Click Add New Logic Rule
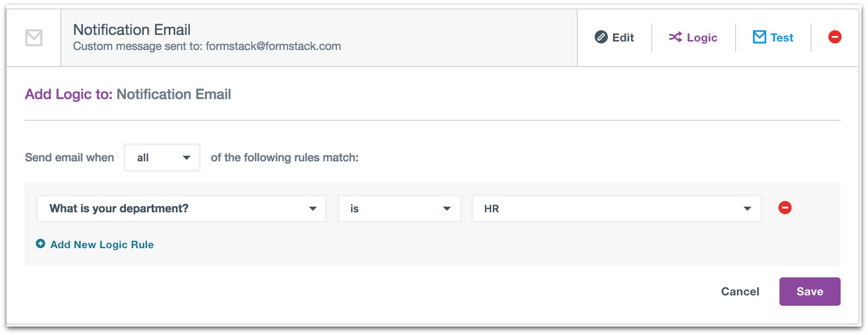 (x=102, y=244)
